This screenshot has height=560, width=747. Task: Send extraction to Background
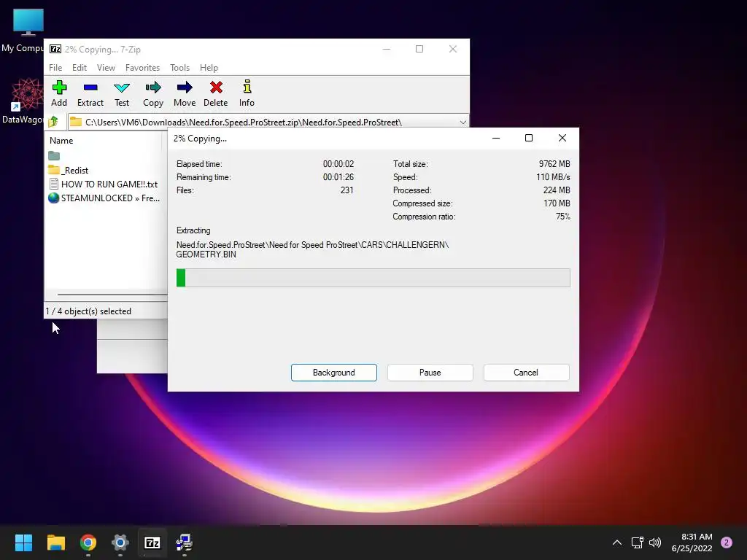(334, 373)
